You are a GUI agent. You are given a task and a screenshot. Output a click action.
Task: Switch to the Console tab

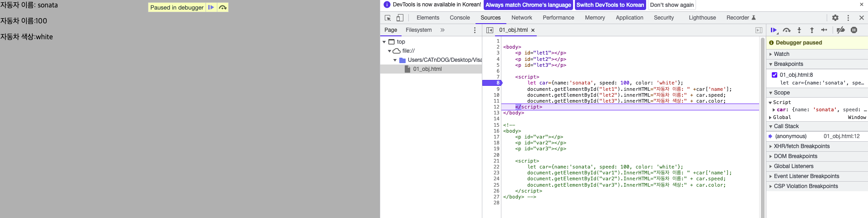460,18
